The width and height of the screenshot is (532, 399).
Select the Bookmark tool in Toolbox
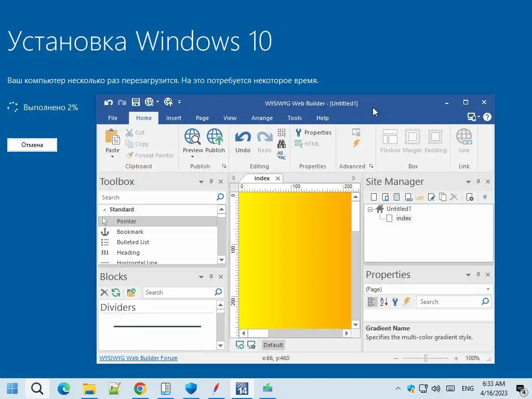[157, 232]
